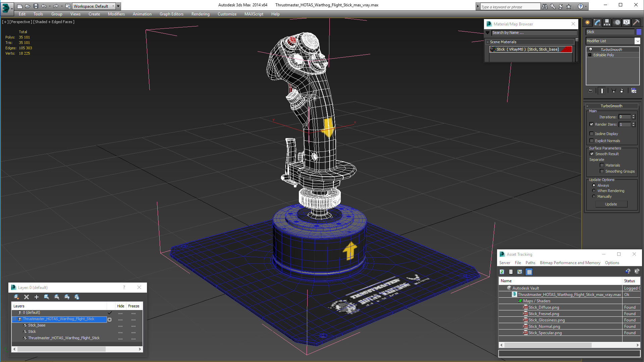Screen dimensions: 644x362
Task: Select the When Rendering radio option
Action: 594,191
